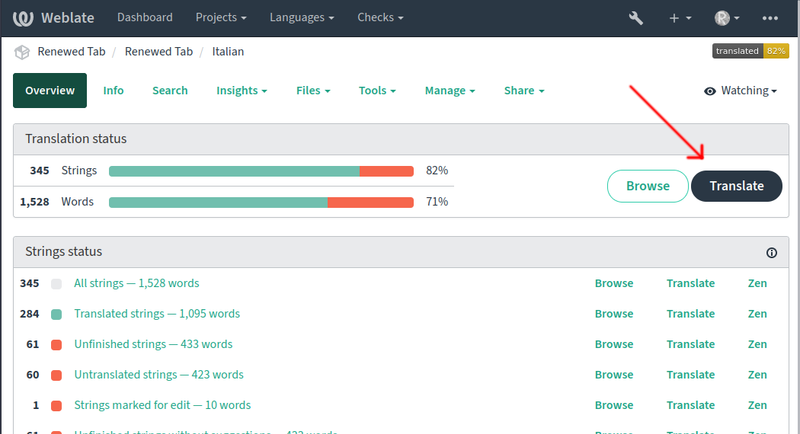Click the dark Translate button
The height and width of the screenshot is (434, 800).
coord(737,186)
